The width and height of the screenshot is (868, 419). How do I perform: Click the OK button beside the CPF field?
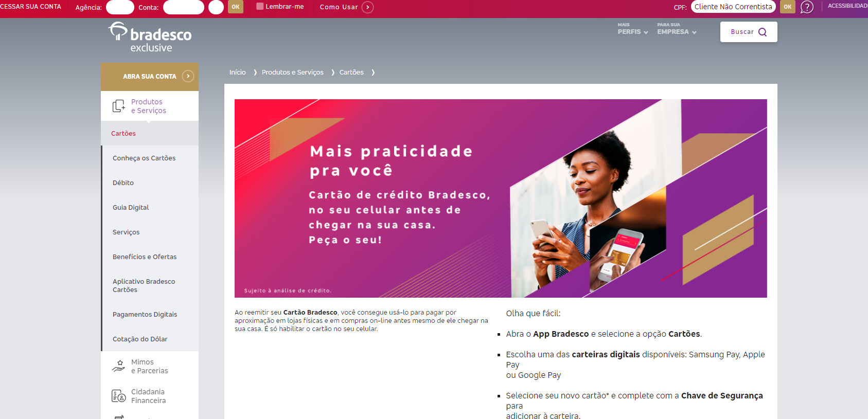pos(788,7)
